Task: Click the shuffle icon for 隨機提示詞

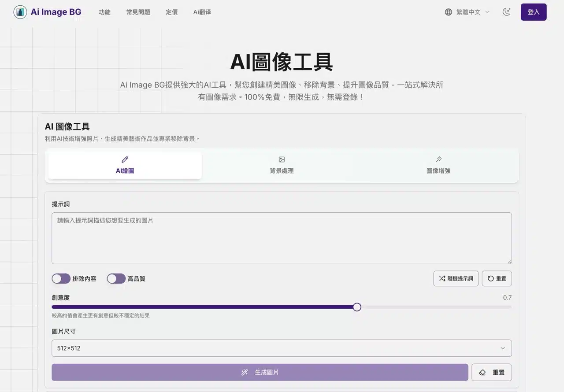Action: tap(442, 278)
